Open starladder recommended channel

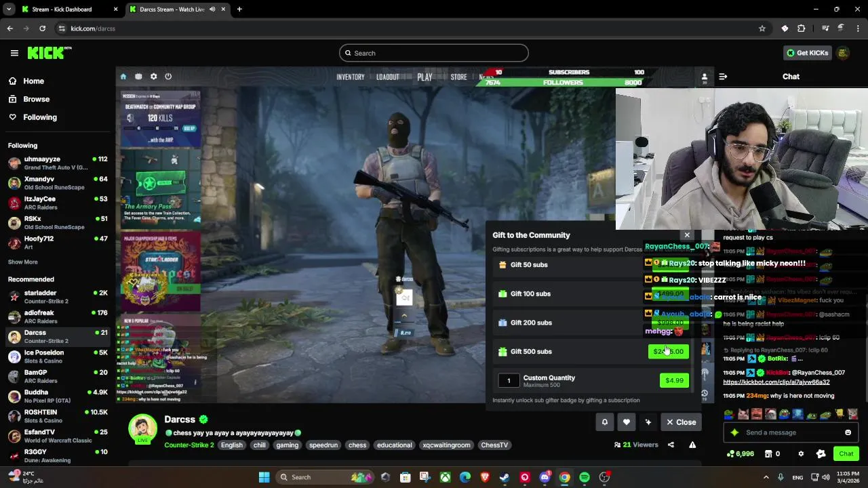point(58,297)
